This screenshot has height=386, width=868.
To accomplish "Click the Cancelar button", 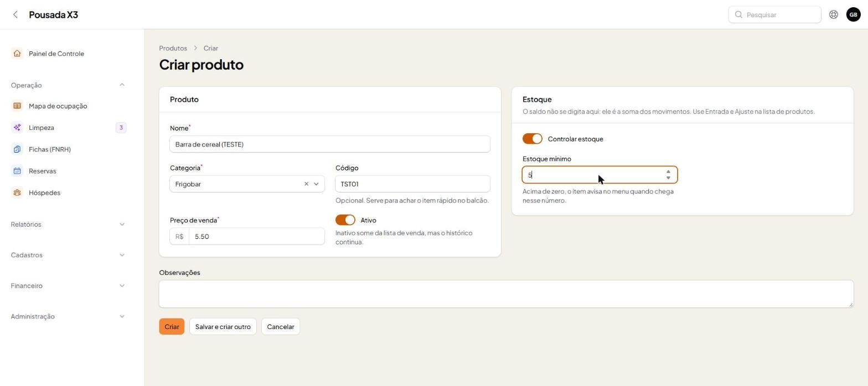I will 281,327.
